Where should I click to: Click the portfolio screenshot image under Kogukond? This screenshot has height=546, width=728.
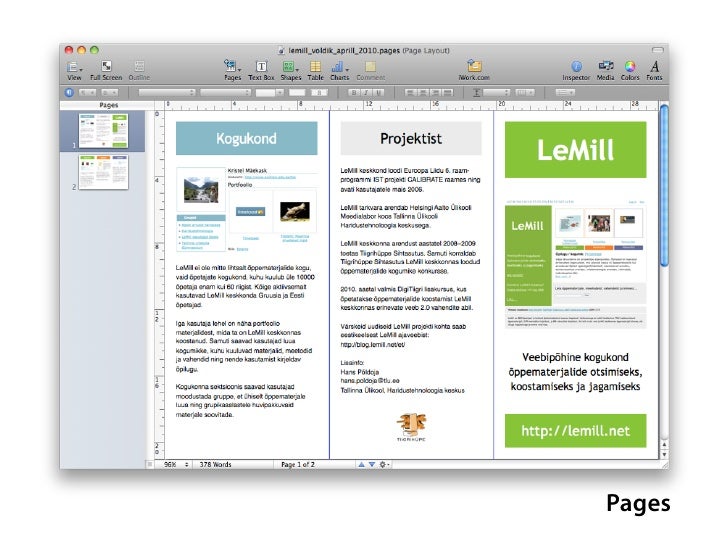[247, 209]
